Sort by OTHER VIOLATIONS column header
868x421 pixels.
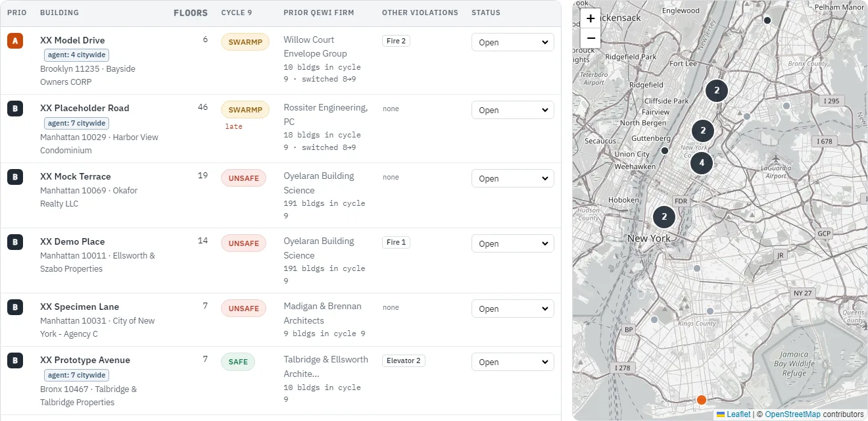pyautogui.click(x=420, y=12)
